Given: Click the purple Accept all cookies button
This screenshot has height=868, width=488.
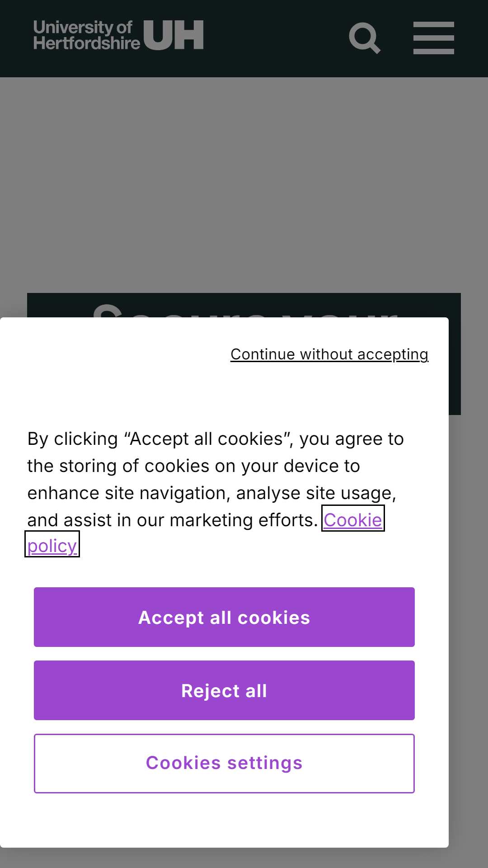Looking at the screenshot, I should (x=224, y=617).
